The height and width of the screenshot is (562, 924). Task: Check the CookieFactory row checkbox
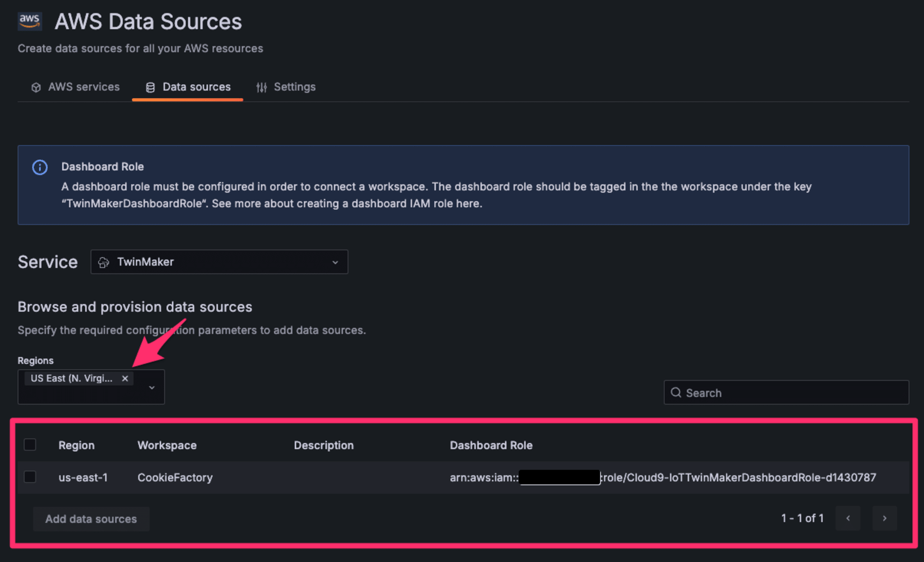[30, 477]
